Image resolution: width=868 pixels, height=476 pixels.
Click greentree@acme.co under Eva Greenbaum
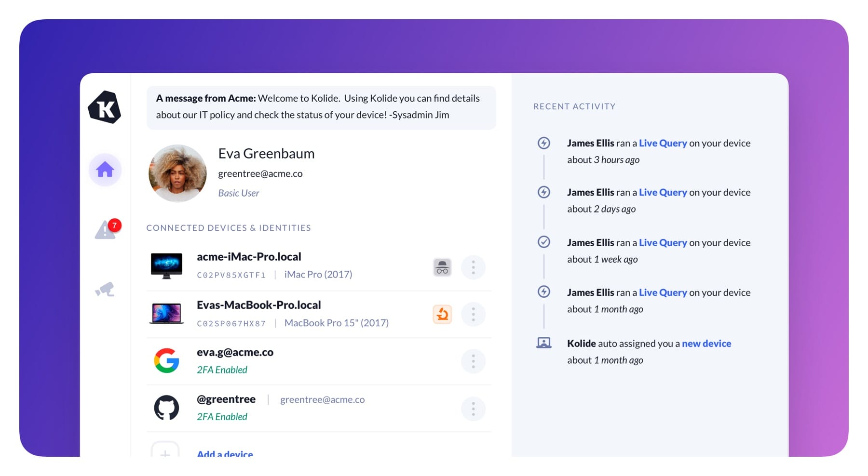[260, 173]
